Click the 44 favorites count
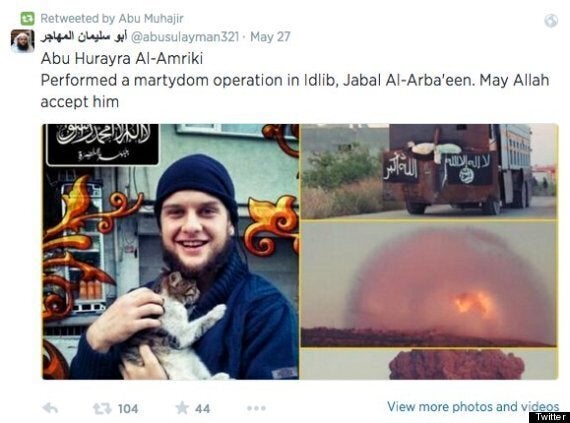Screen dimensions: 570x423 pyautogui.click(x=202, y=409)
